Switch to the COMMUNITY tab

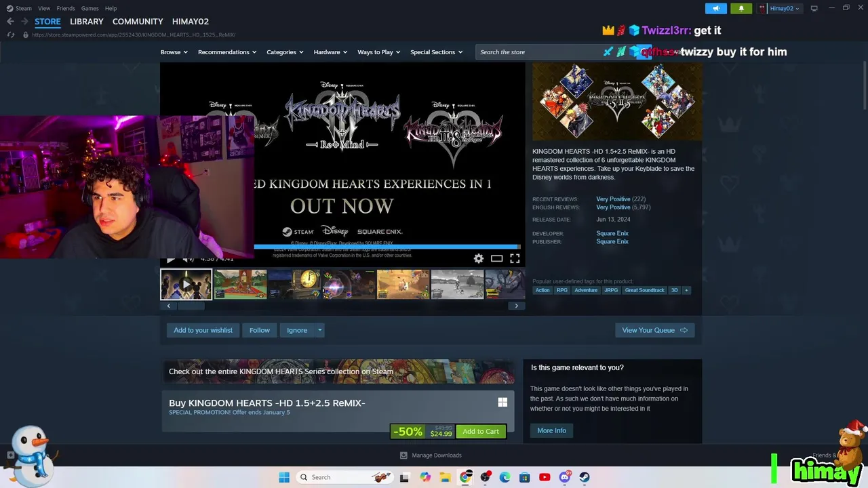tap(138, 22)
